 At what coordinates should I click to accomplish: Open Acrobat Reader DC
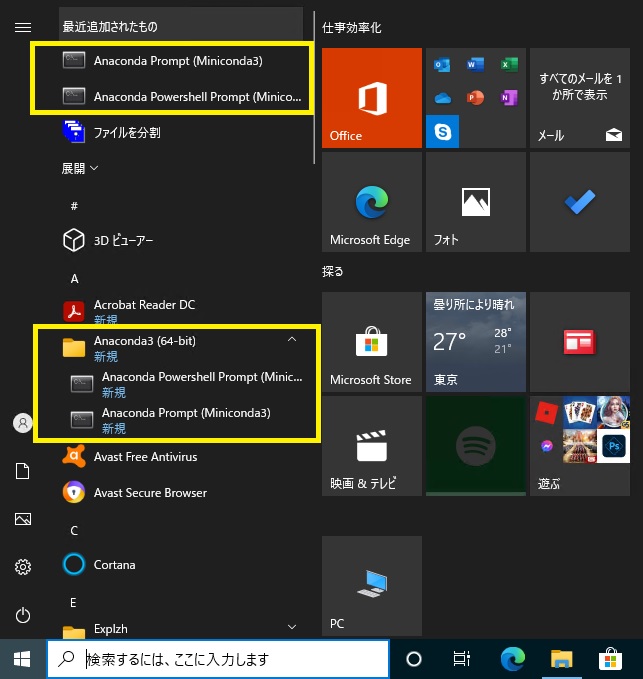tap(182, 310)
